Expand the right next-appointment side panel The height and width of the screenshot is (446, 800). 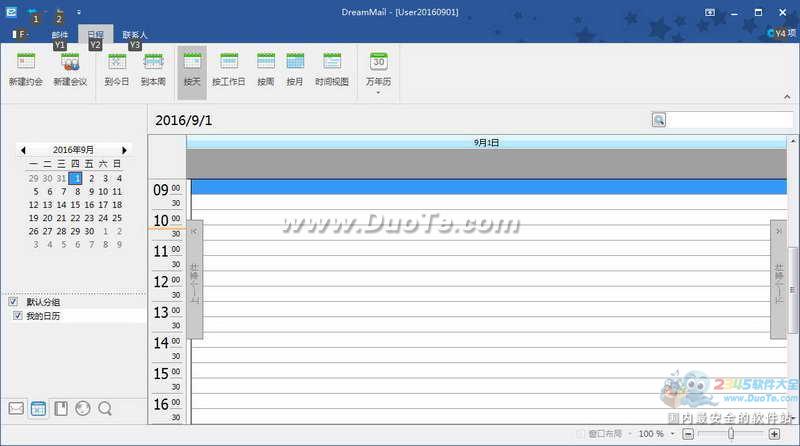coord(778,279)
